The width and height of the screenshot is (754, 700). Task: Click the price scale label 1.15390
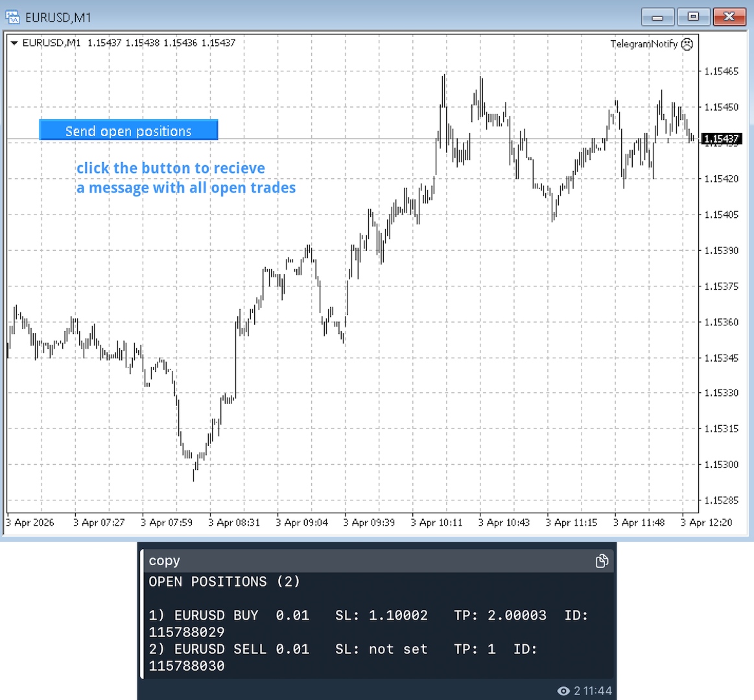722,250
